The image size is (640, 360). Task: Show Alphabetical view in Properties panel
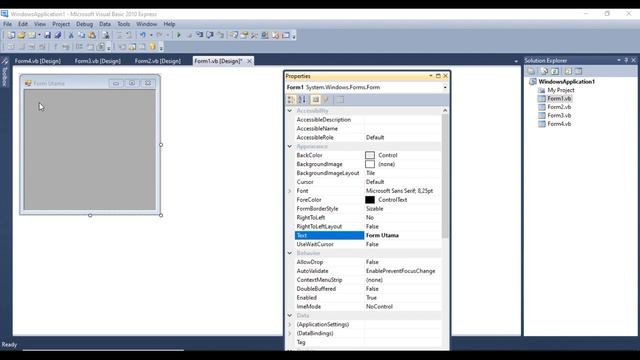(x=302, y=100)
